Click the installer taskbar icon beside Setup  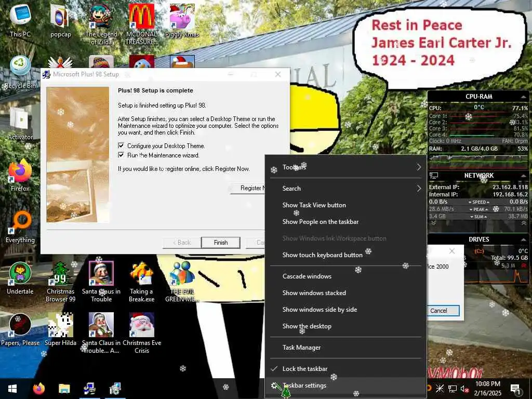(x=115, y=389)
